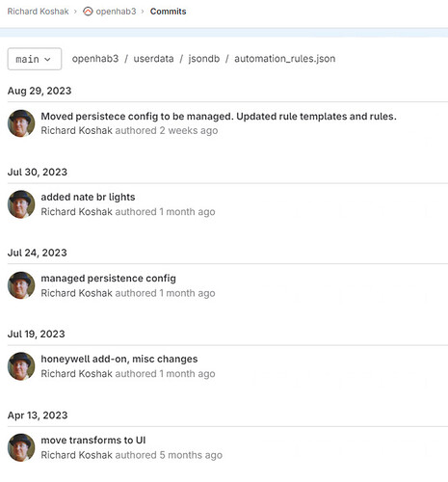Image resolution: width=448 pixels, height=482 pixels.
Task: Open Richard Koshak breadcrumb link
Action: tap(38, 12)
